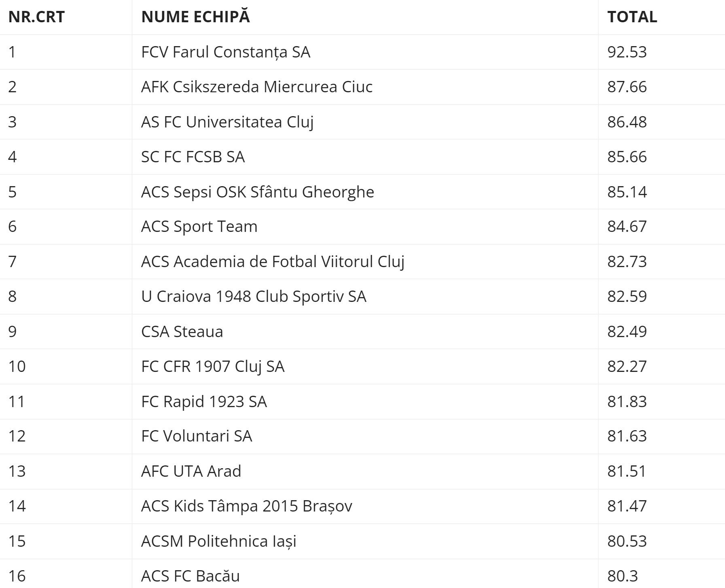Select ACS Kids Tâmpa 2015 Brașov
The width and height of the screenshot is (725, 588).
[x=247, y=506]
